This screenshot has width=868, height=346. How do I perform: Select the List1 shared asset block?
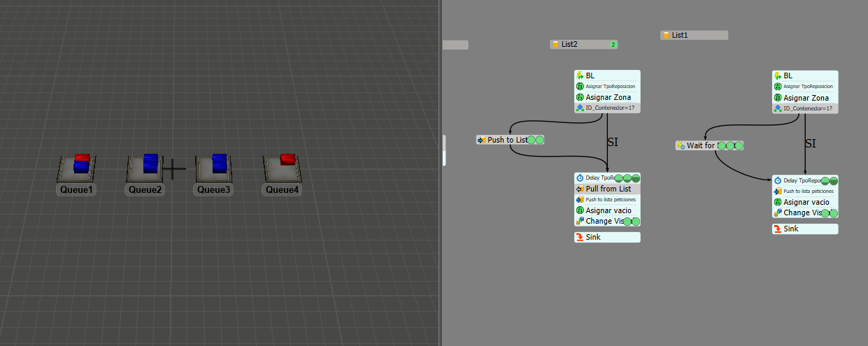(x=694, y=35)
